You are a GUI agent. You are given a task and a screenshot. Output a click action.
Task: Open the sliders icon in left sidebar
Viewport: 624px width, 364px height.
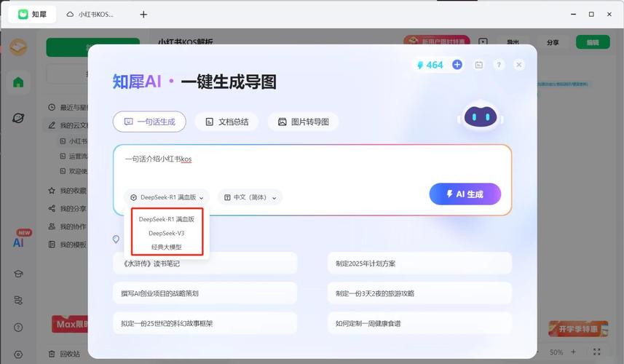(x=18, y=301)
